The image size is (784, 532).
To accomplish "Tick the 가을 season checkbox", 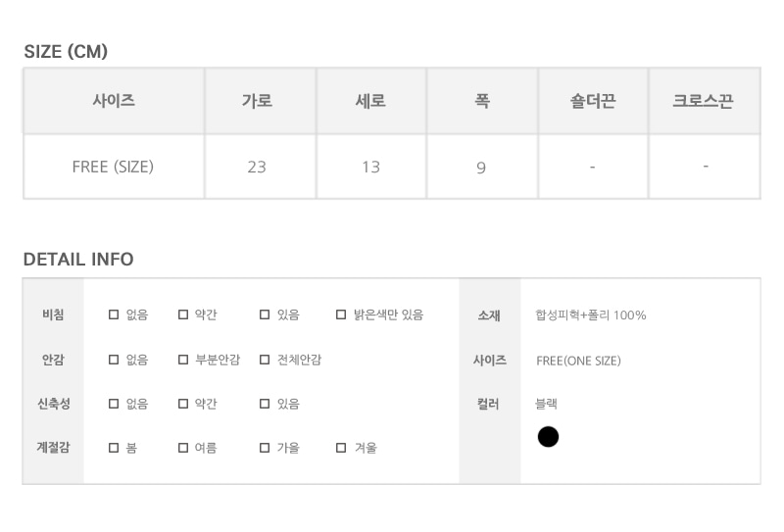I will (x=265, y=448).
